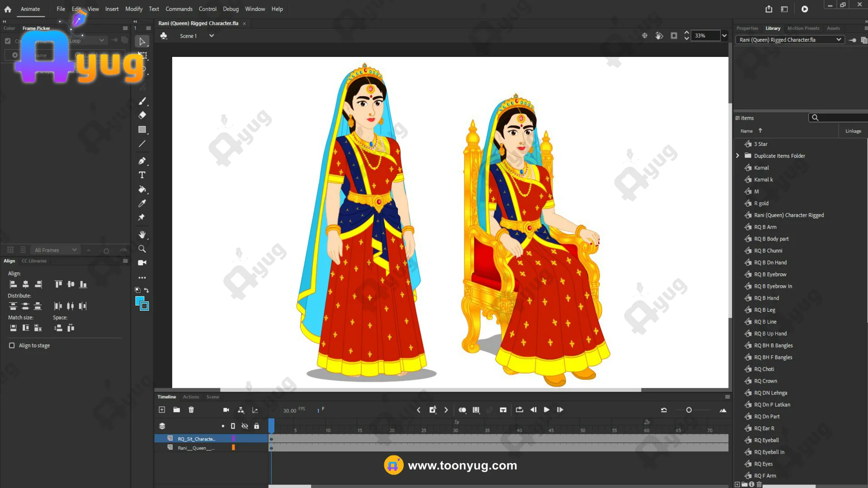868x488 pixels.
Task: Select RQ Crown item in library
Action: coord(765,381)
